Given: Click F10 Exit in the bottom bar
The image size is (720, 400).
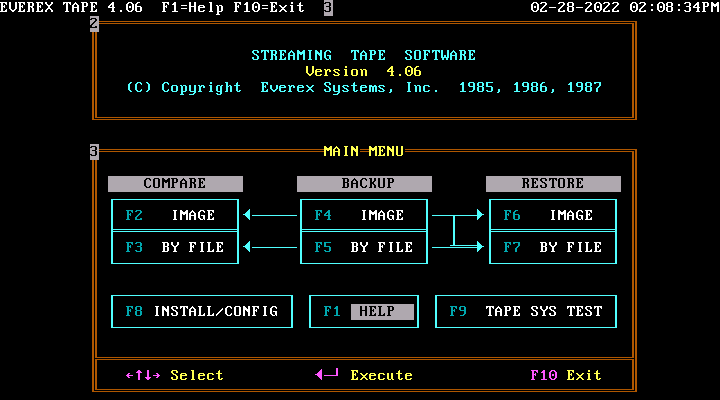Looking at the screenshot, I should pos(566,375).
